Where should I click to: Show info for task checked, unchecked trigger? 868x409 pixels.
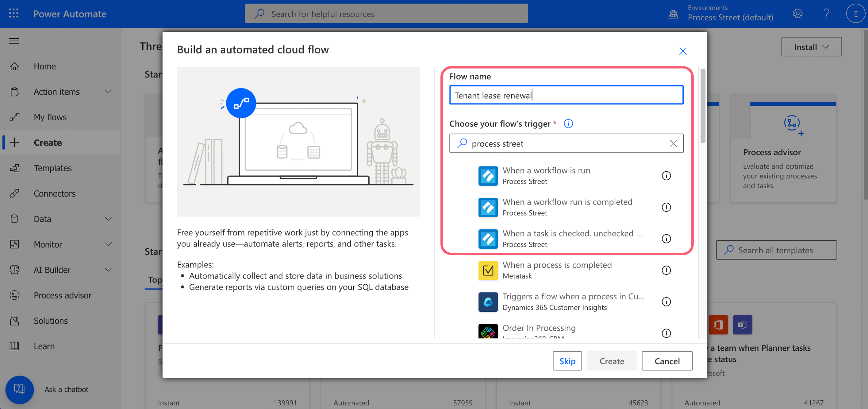(x=666, y=239)
